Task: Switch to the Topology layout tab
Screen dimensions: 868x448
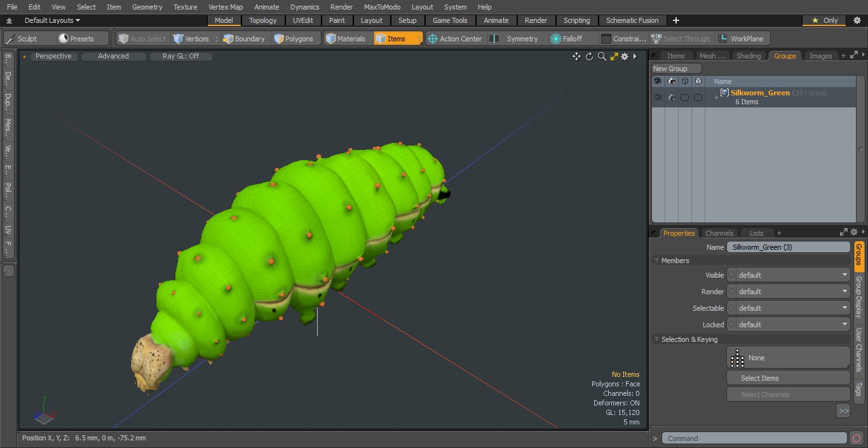Action: pyautogui.click(x=263, y=20)
